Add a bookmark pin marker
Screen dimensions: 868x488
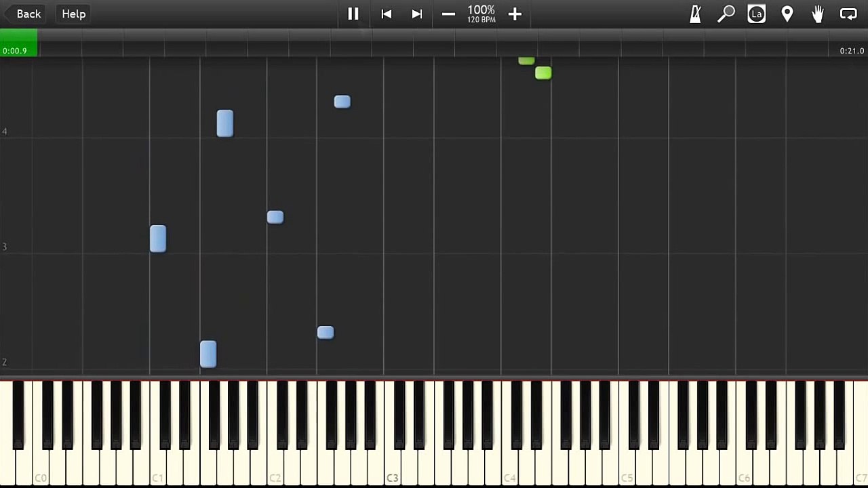787,14
